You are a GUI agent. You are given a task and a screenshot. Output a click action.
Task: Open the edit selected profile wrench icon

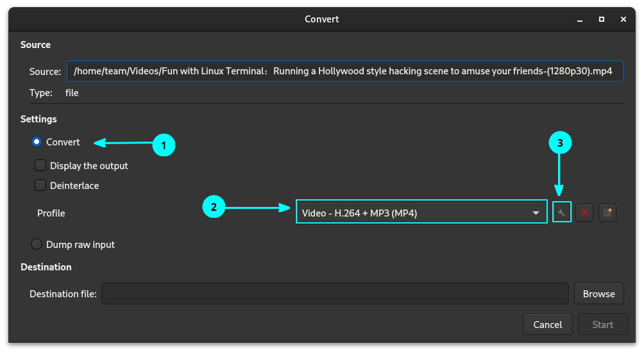pyautogui.click(x=561, y=213)
